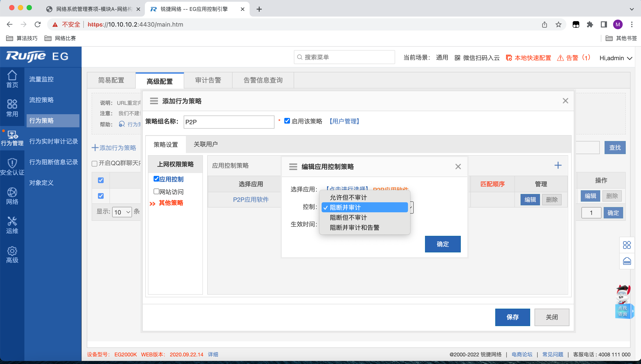The width and height of the screenshot is (641, 364).
Task: Toggle the header row select-all checkbox
Action: click(x=101, y=180)
